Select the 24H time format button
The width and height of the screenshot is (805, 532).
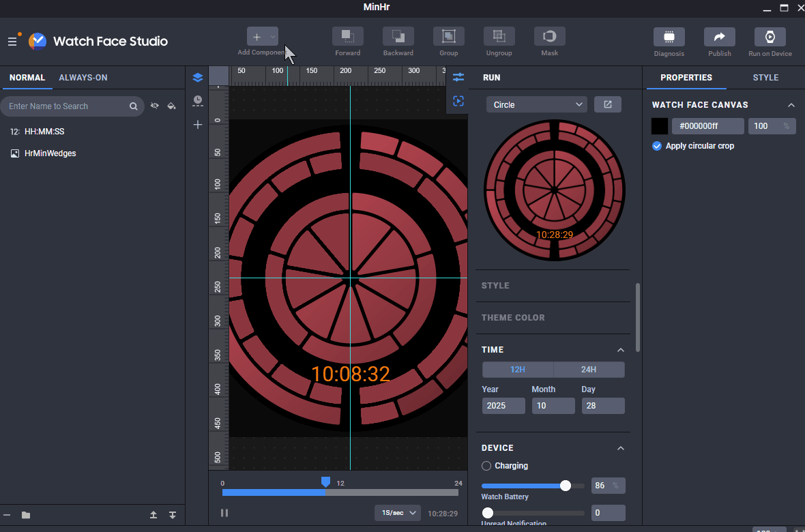point(588,370)
